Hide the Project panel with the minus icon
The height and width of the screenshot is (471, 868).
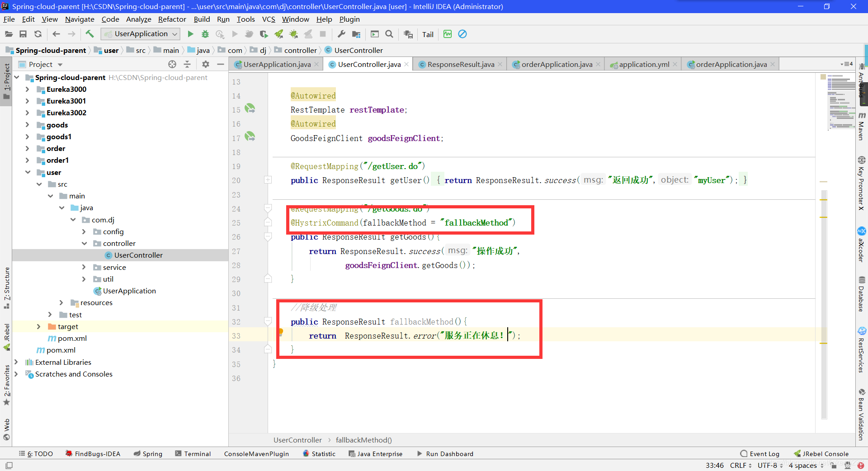[x=221, y=64]
